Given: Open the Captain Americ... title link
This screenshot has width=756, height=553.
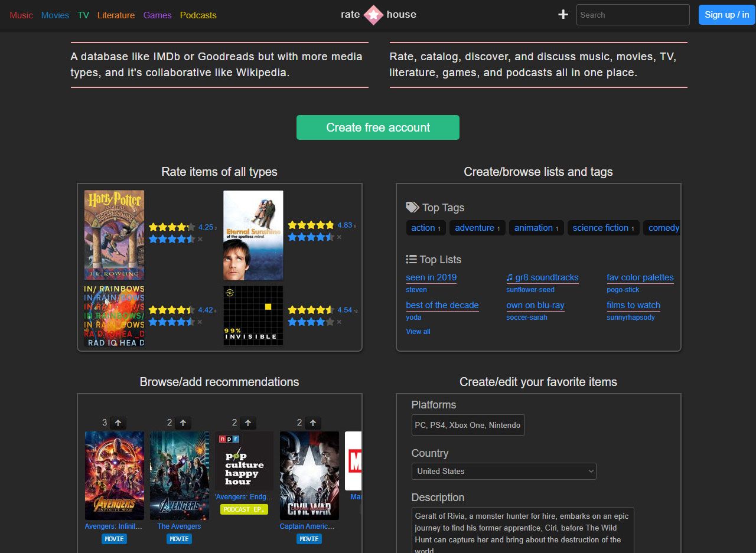Looking at the screenshot, I should coord(307,526).
